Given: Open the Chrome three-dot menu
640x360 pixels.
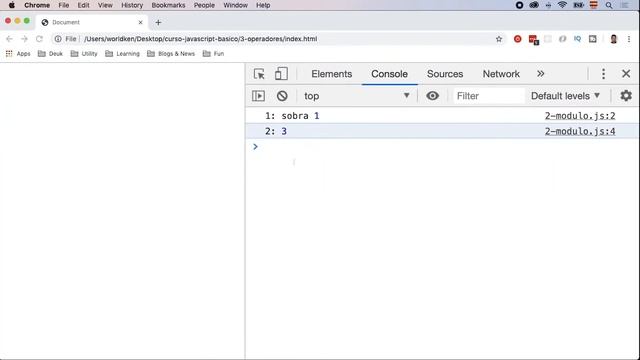Looking at the screenshot, I should pyautogui.click(x=629, y=39).
